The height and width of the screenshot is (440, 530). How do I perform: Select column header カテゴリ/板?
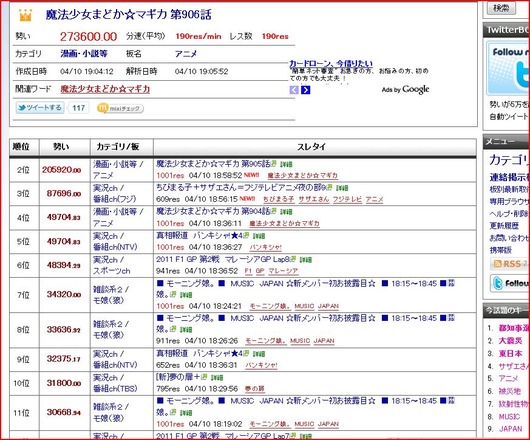click(118, 147)
